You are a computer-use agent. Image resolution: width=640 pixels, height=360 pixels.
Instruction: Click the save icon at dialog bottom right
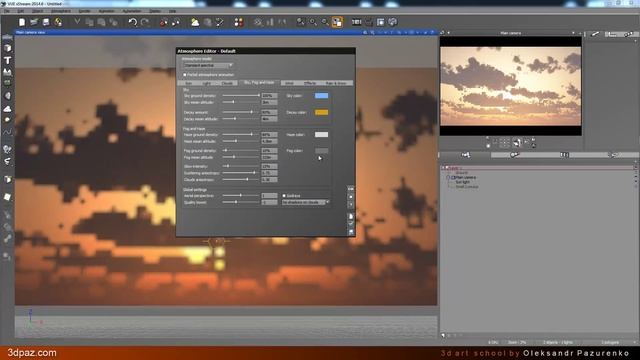point(351,232)
